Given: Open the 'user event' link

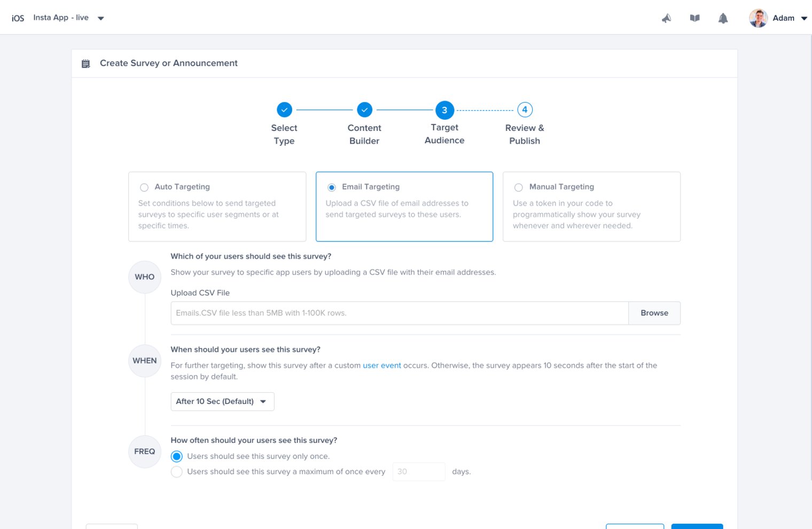Looking at the screenshot, I should click(x=381, y=365).
